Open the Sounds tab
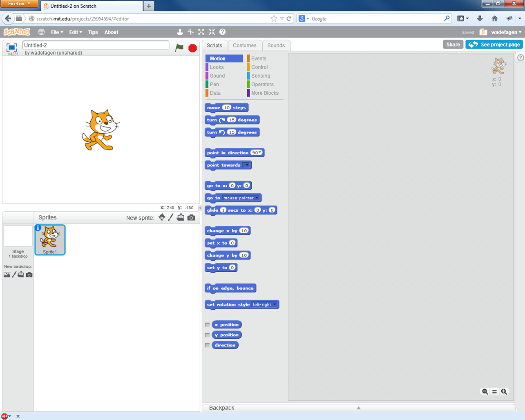525x420 pixels. (276, 45)
